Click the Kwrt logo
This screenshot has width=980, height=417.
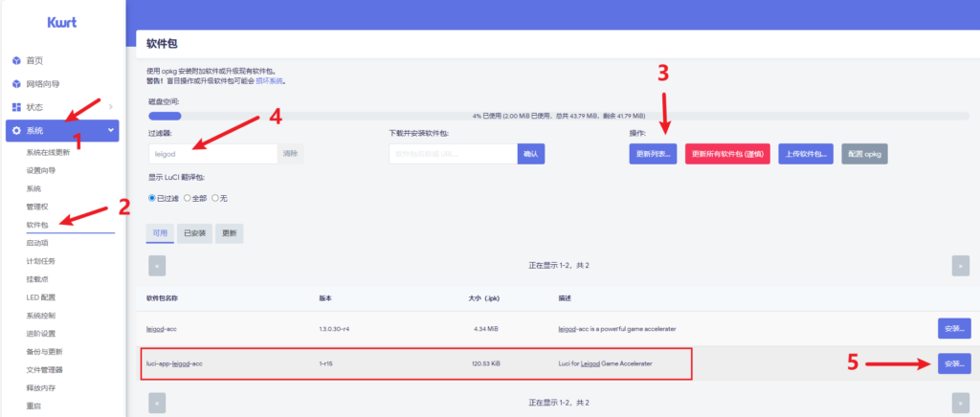[x=62, y=22]
